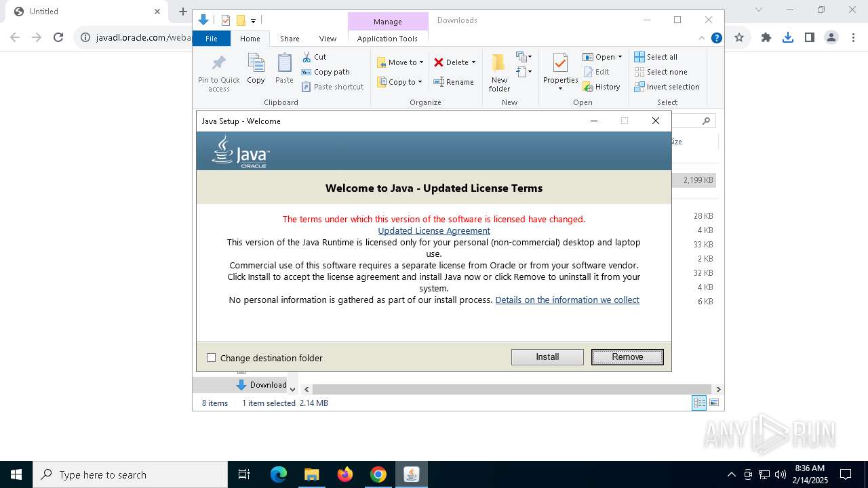The width and height of the screenshot is (868, 488).
Task: Open the Move to dropdown
Action: pyautogui.click(x=400, y=62)
